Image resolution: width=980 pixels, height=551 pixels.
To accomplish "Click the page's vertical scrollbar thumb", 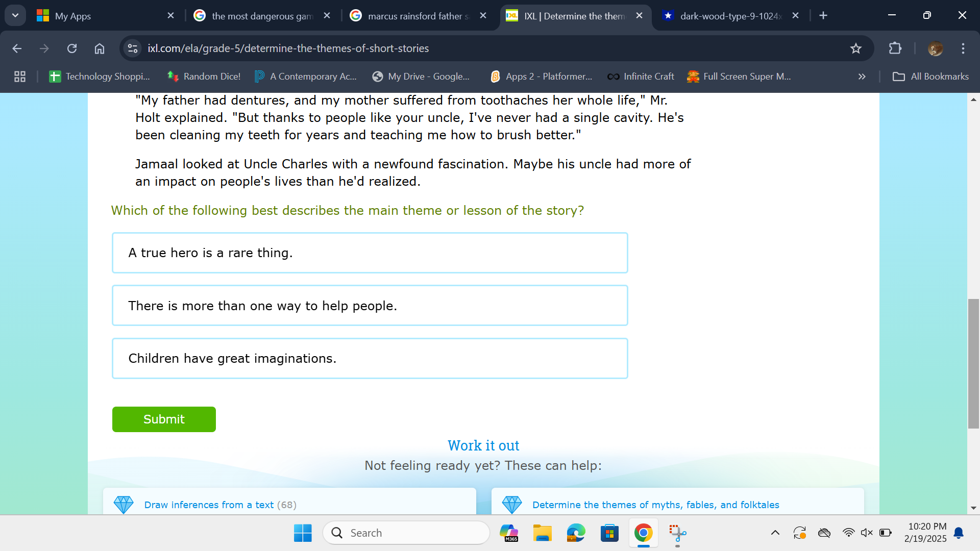I will 973,363.
